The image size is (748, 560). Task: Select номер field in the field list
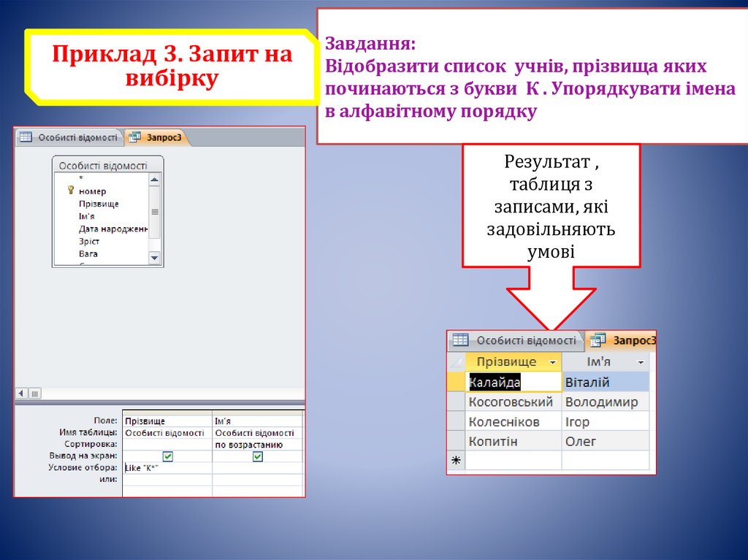(93, 191)
